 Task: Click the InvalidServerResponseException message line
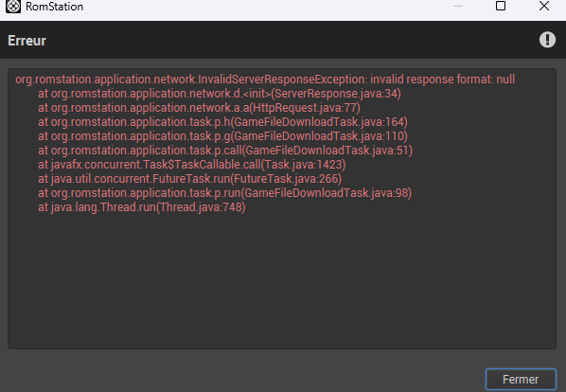point(265,80)
